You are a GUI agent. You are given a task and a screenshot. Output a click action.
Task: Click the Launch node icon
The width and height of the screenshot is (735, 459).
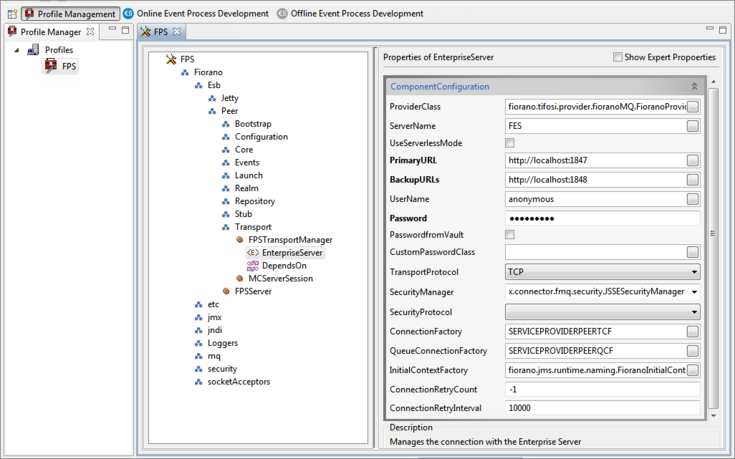point(226,176)
